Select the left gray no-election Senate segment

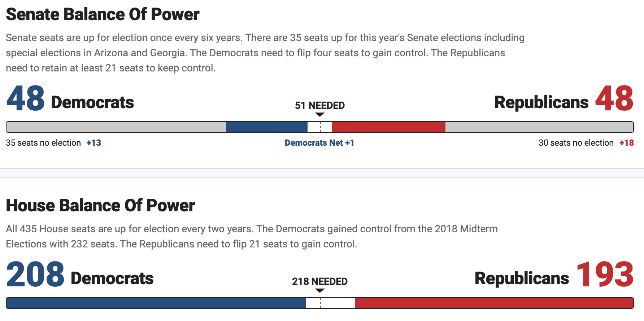(116, 127)
